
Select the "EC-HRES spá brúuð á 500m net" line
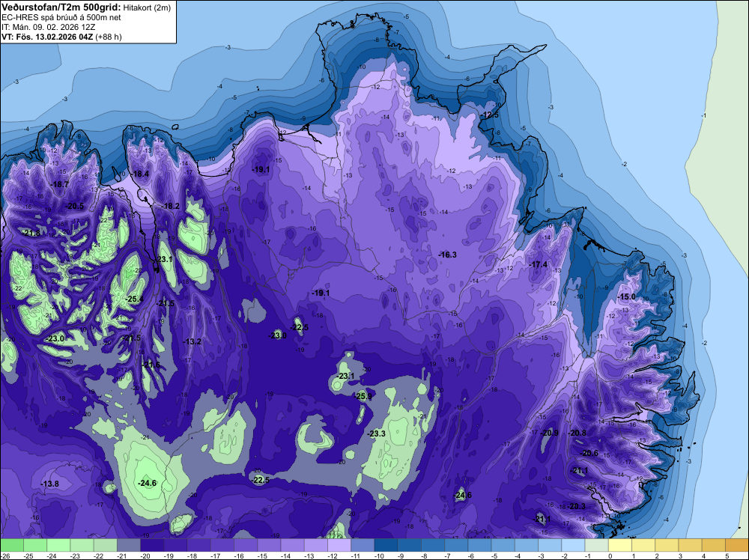pos(61,17)
